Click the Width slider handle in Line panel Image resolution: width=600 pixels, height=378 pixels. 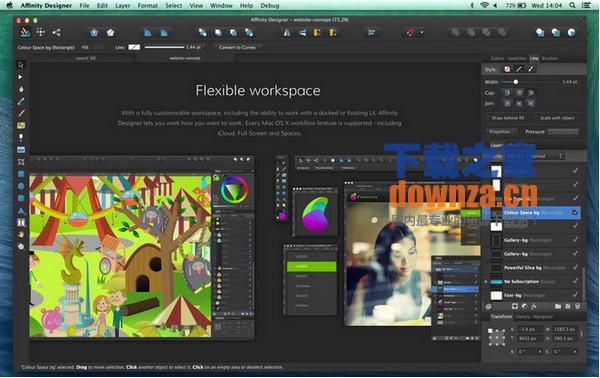click(516, 82)
